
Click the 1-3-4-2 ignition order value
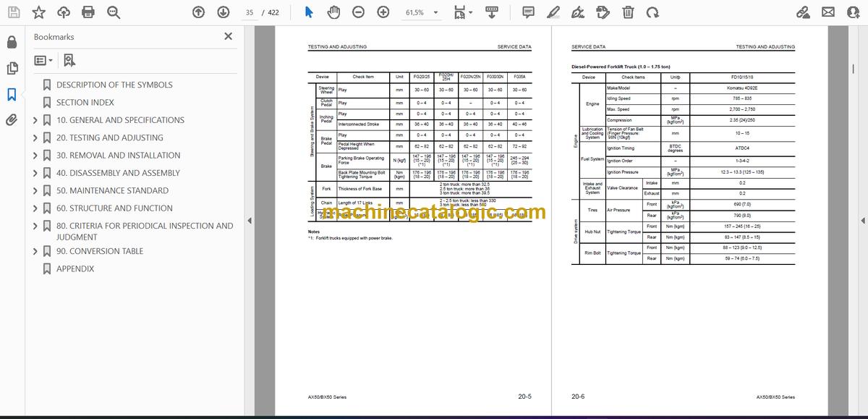742,161
